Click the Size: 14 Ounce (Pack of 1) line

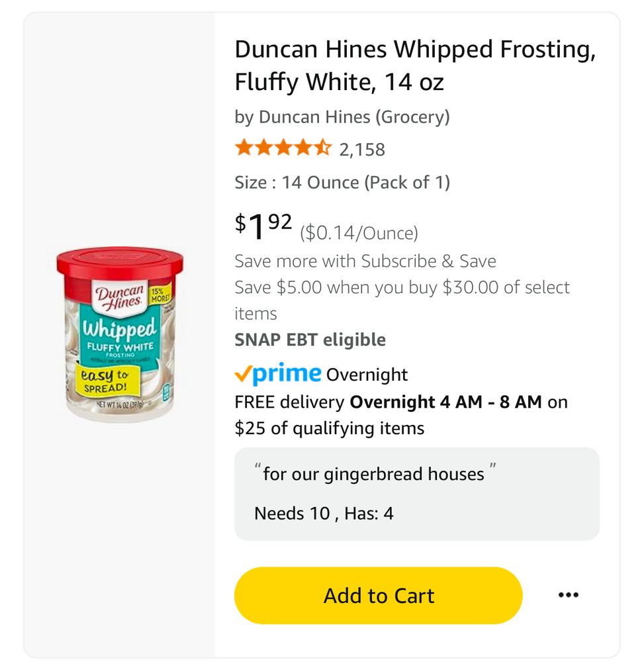tap(342, 183)
